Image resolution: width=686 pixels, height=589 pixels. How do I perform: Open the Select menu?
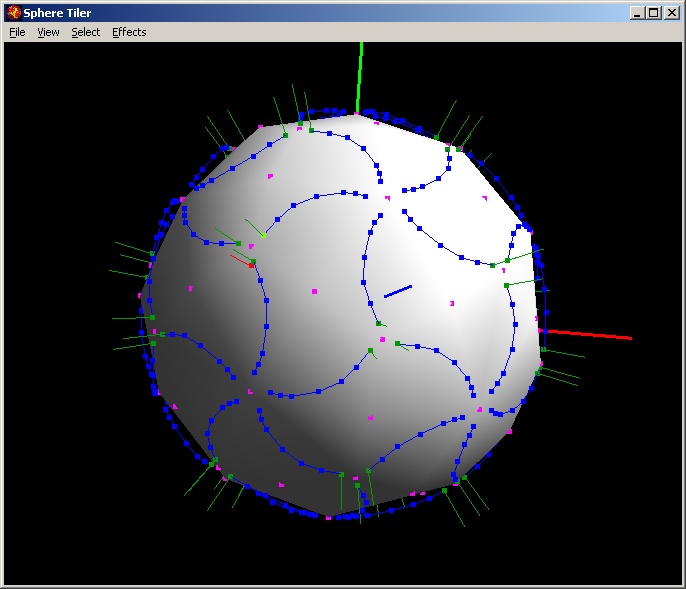click(85, 32)
